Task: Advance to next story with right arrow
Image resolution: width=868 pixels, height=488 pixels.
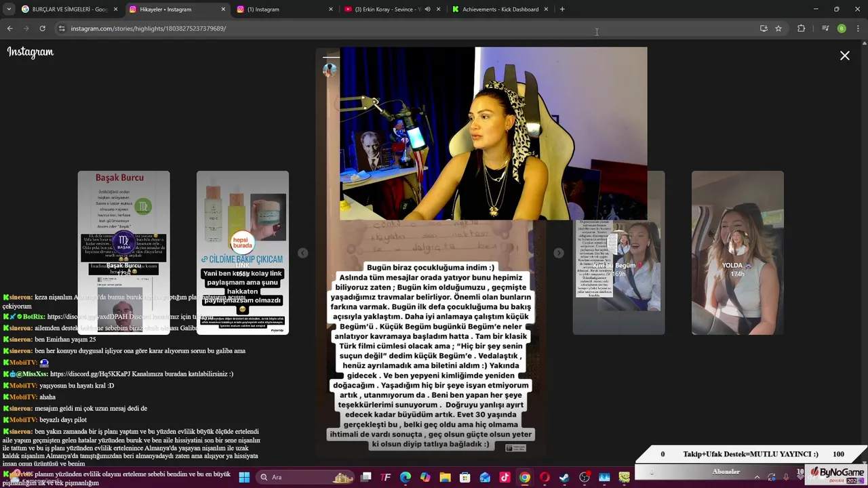Action: pos(558,253)
